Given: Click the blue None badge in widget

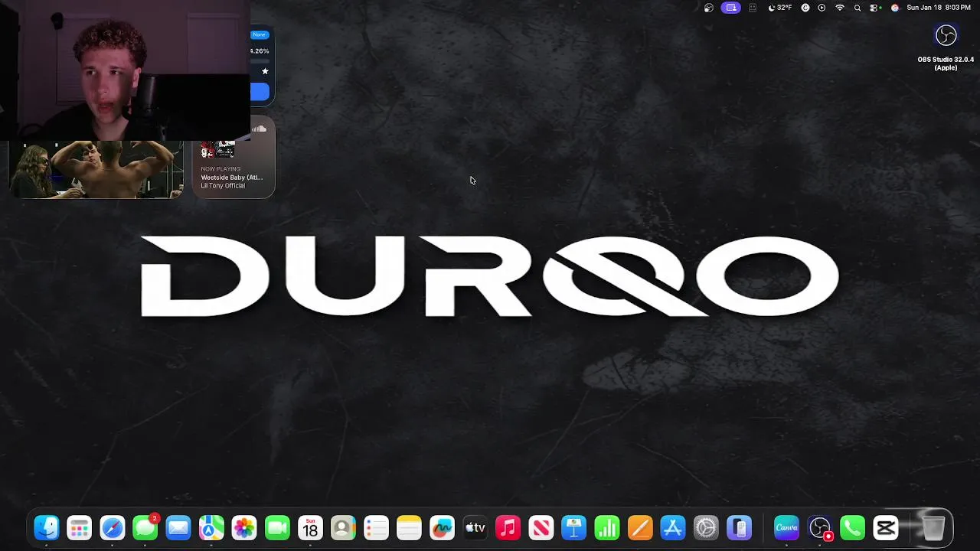Looking at the screenshot, I should 260,35.
